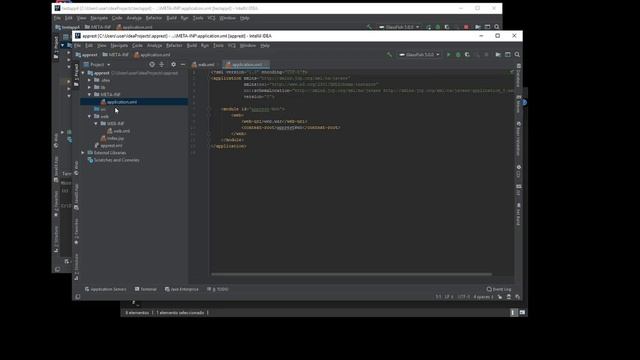Run with coverage icon in front toolbar
640x360 pixels.
467,55
